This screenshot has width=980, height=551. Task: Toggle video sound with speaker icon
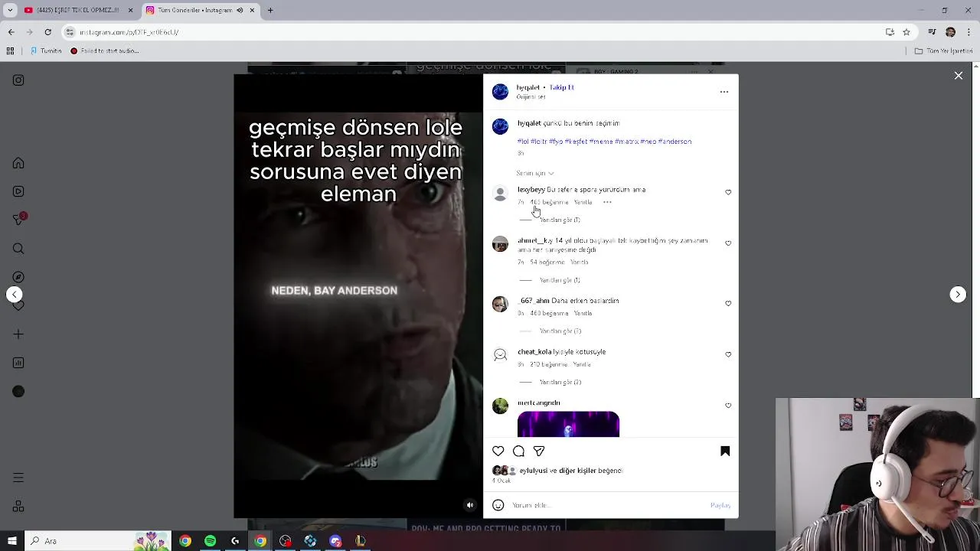[470, 505]
